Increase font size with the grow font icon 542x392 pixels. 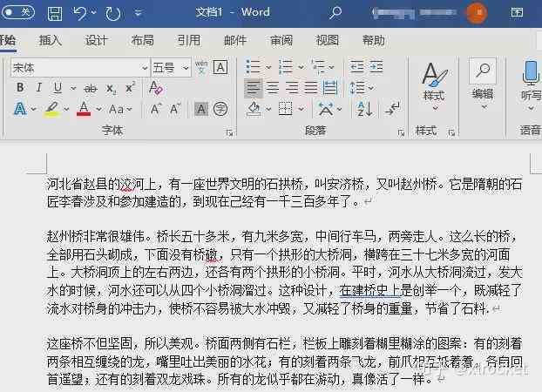coord(156,109)
